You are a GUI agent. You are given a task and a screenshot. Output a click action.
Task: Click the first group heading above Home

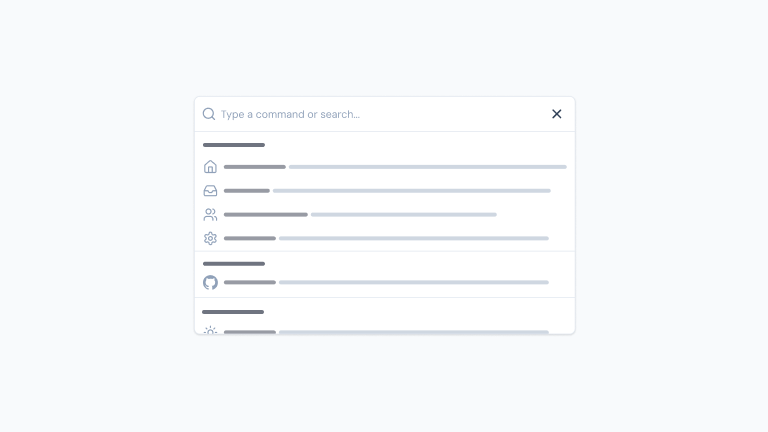pyautogui.click(x=234, y=146)
